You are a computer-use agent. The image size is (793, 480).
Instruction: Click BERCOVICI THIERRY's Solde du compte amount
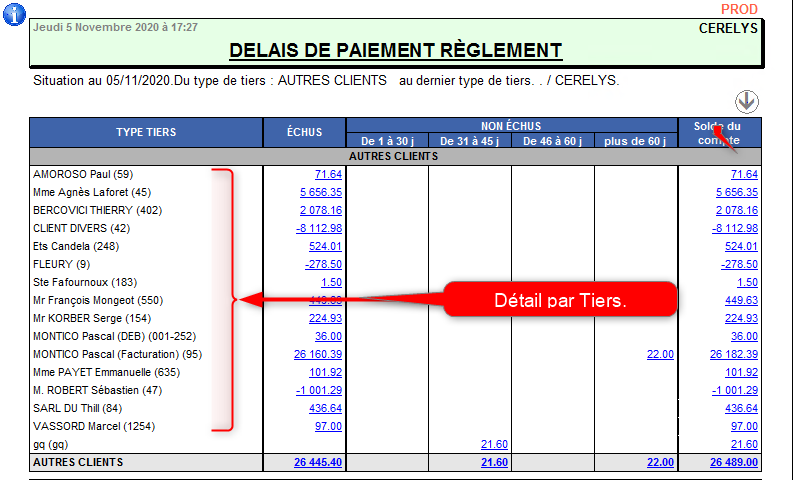pyautogui.click(x=737, y=210)
